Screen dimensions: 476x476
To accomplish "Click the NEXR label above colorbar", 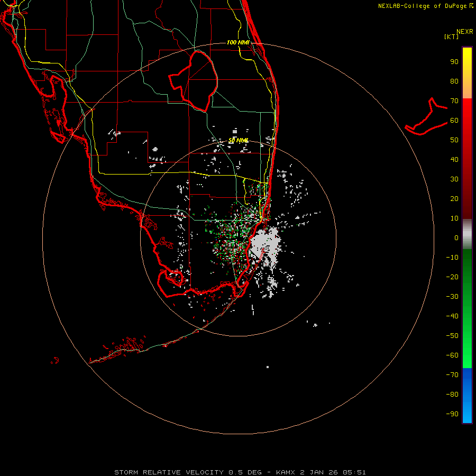I will click(465, 32).
